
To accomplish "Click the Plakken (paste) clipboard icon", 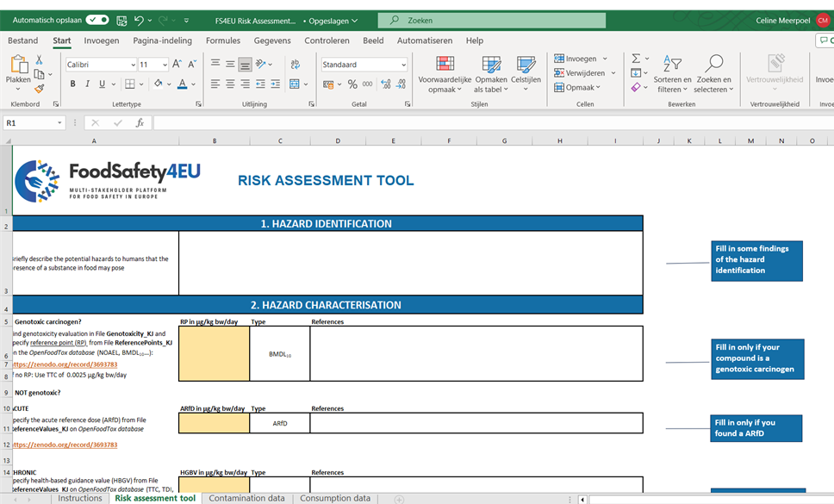I will (18, 67).
